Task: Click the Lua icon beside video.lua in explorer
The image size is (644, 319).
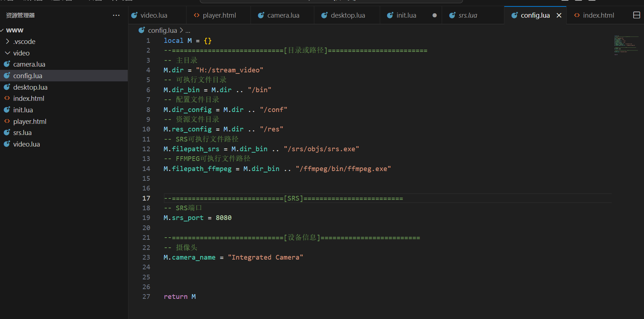Action: (7, 144)
